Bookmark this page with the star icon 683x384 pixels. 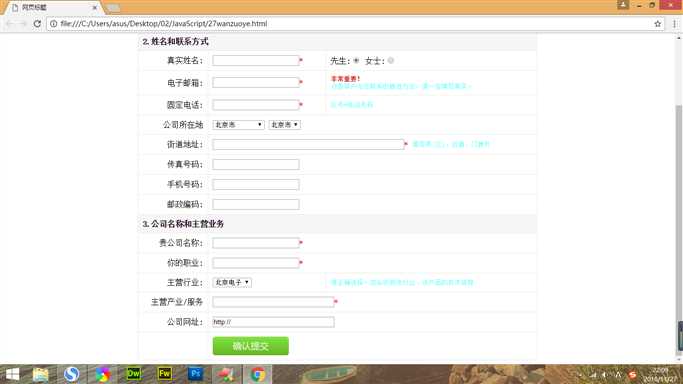click(657, 24)
